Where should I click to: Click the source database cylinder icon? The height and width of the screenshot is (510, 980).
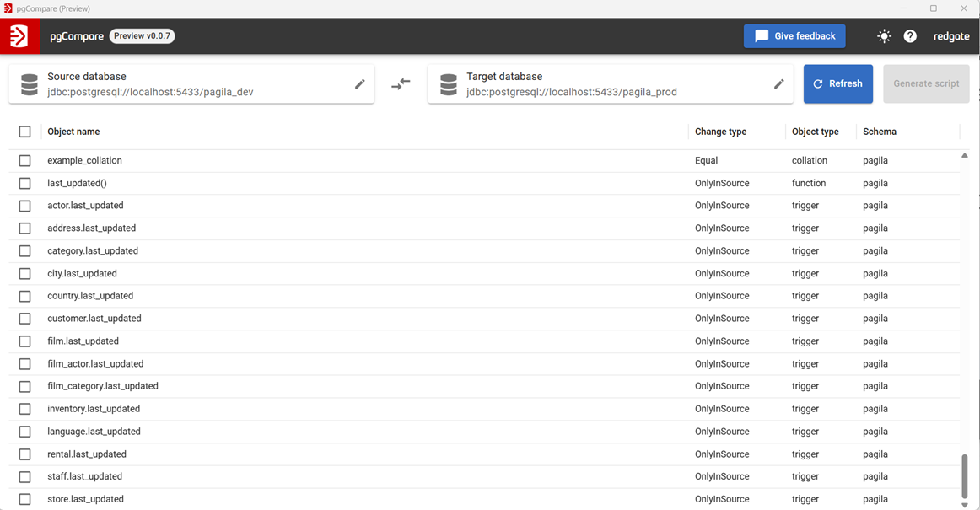click(x=30, y=84)
